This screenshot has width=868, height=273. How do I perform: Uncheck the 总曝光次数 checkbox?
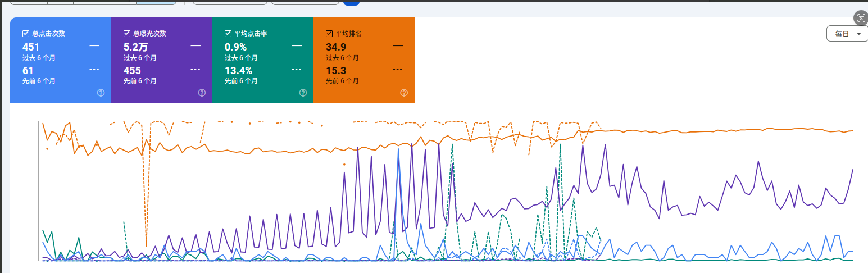point(127,34)
